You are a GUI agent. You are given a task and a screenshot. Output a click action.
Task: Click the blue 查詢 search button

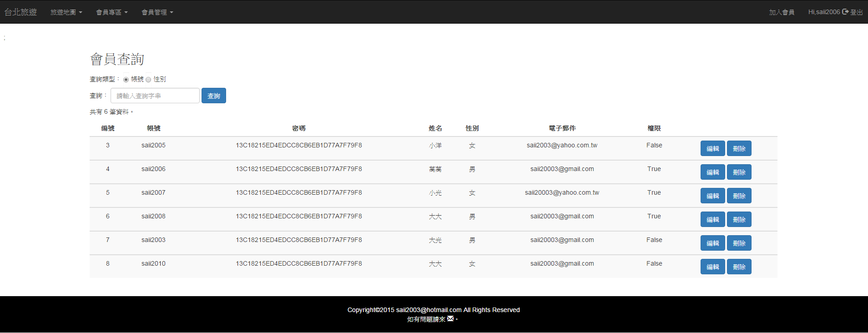[214, 96]
